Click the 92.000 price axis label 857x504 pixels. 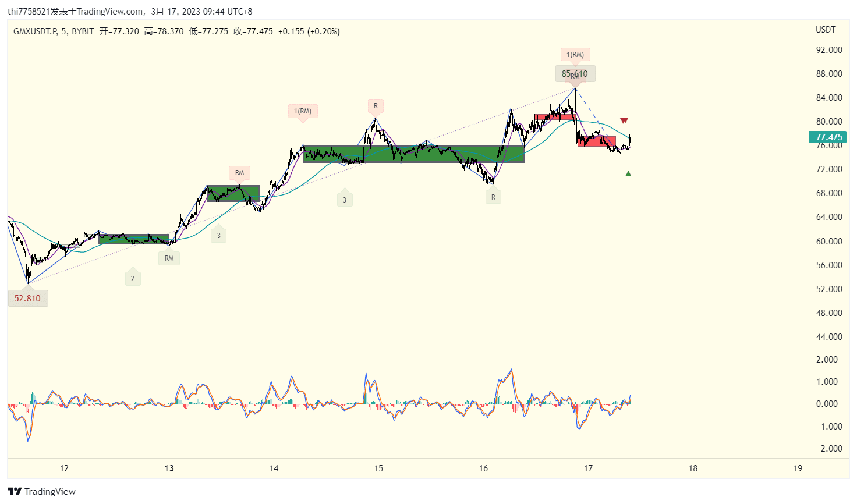pos(829,50)
